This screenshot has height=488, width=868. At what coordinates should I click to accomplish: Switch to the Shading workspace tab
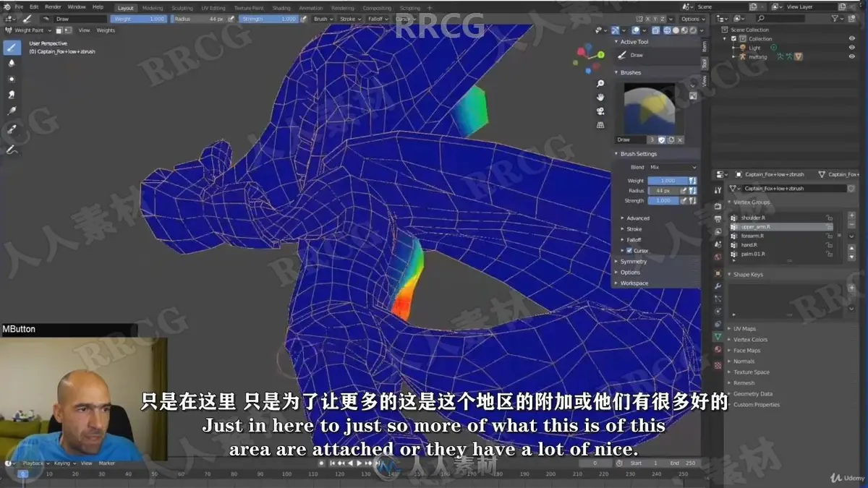point(281,8)
